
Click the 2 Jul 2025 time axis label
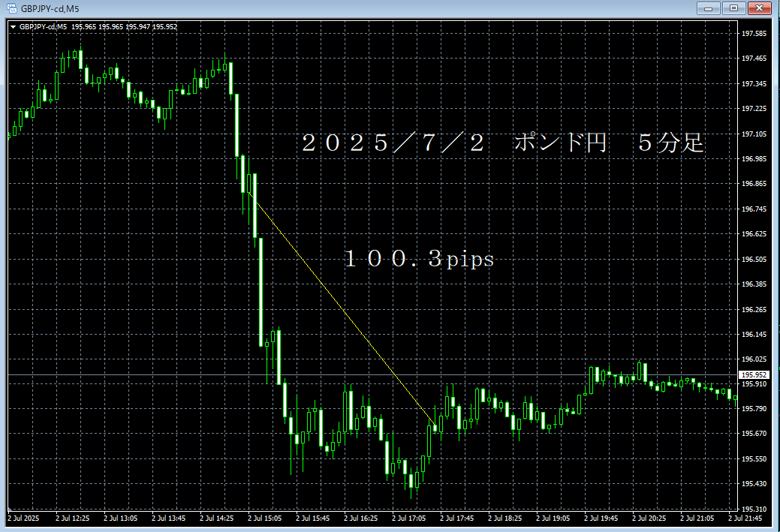point(23,518)
